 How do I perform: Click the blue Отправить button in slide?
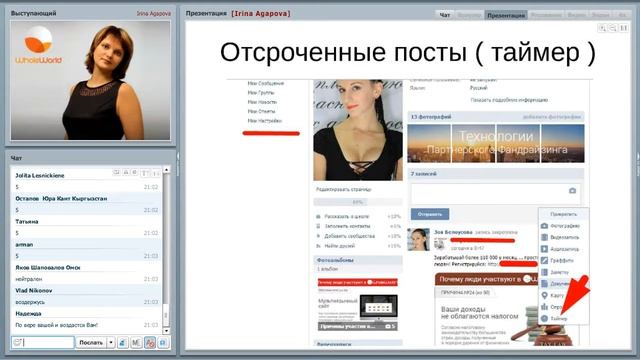(430, 214)
